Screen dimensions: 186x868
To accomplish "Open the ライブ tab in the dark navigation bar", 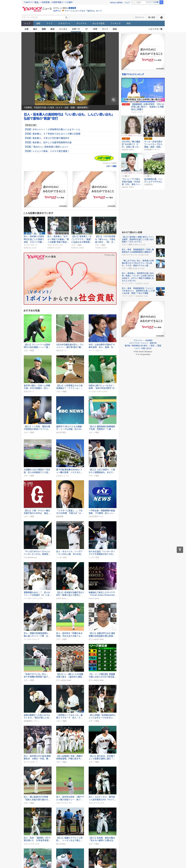I will pyautogui.click(x=49, y=24).
